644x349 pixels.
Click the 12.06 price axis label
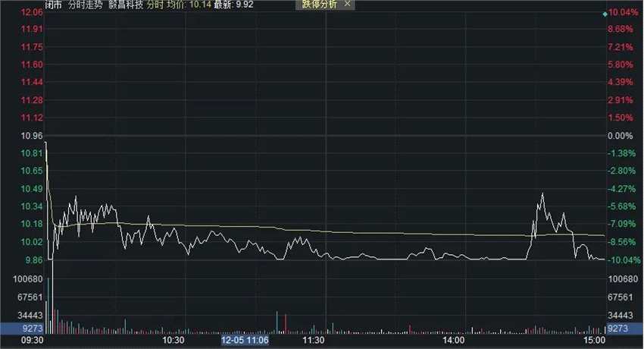(32, 12)
